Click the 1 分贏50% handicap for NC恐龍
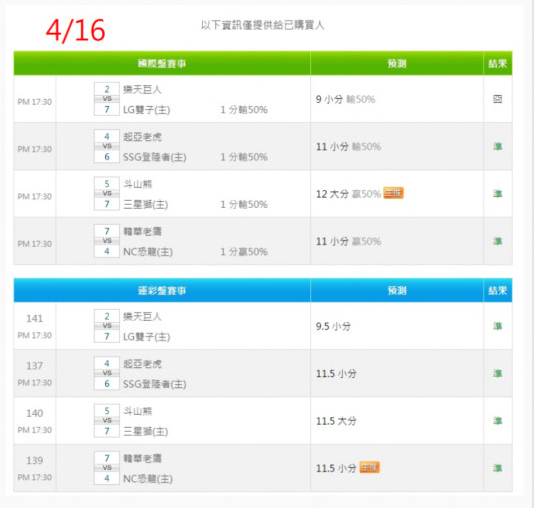This screenshot has width=537, height=508. [244, 252]
